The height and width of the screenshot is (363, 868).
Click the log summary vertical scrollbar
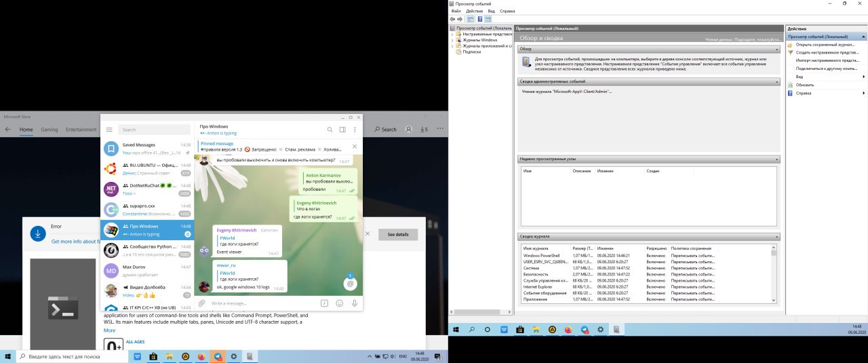point(773,274)
